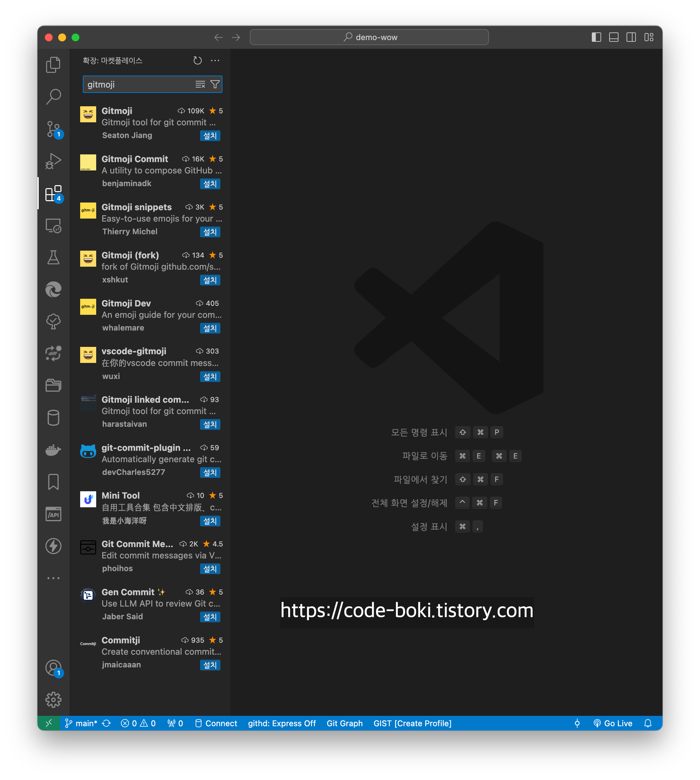This screenshot has height=780, width=700.
Task: Open the Explorer view in activity bar
Action: [x=53, y=64]
